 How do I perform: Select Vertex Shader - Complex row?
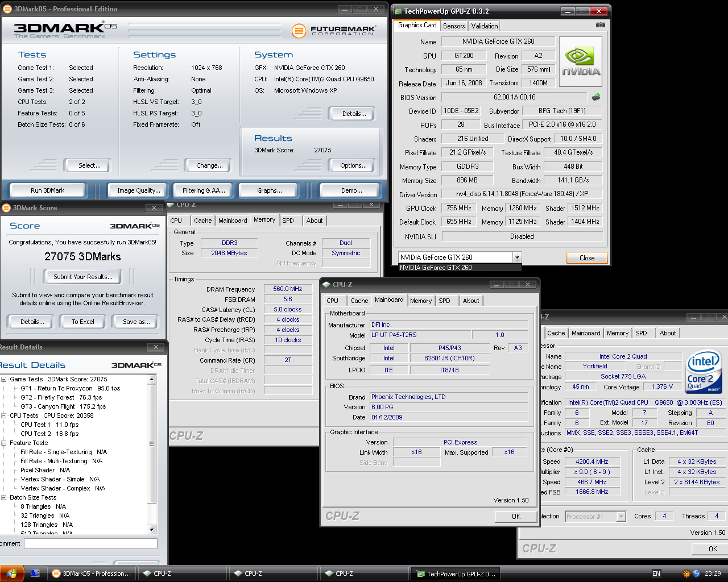[x=63, y=488]
